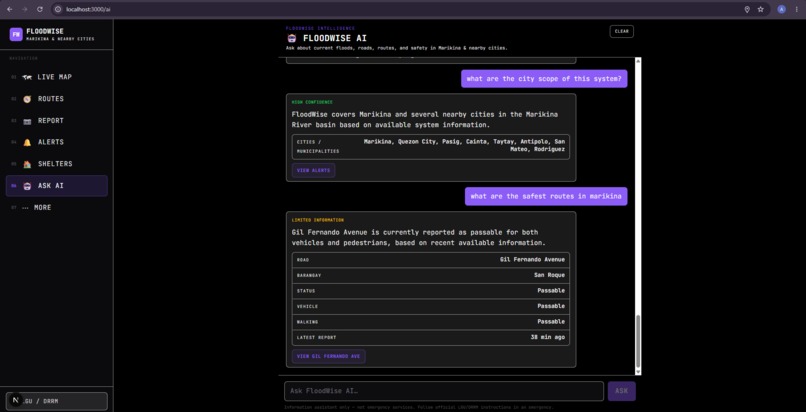
Task: Click the 'Cities / Municipalities' row label
Action: click(x=318, y=146)
